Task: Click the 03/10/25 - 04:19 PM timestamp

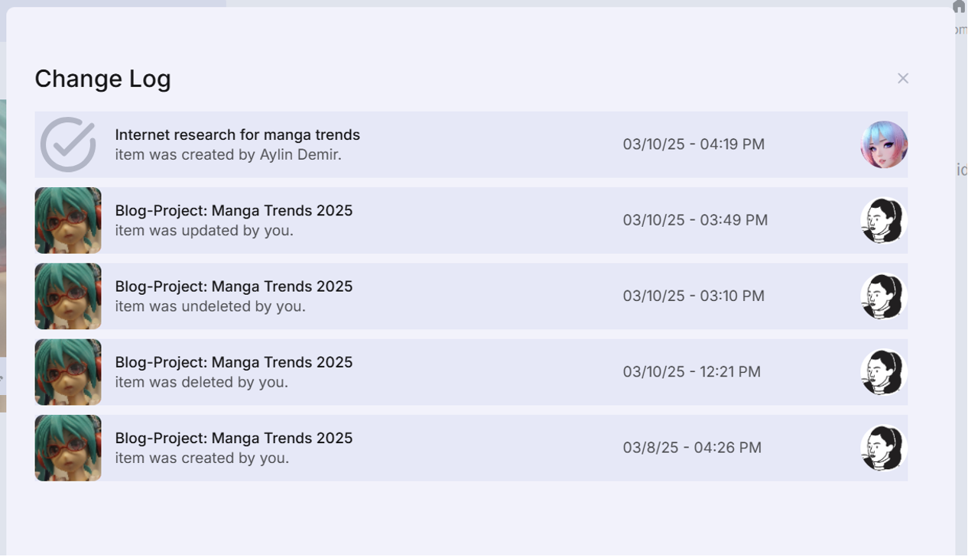Action: tap(694, 144)
